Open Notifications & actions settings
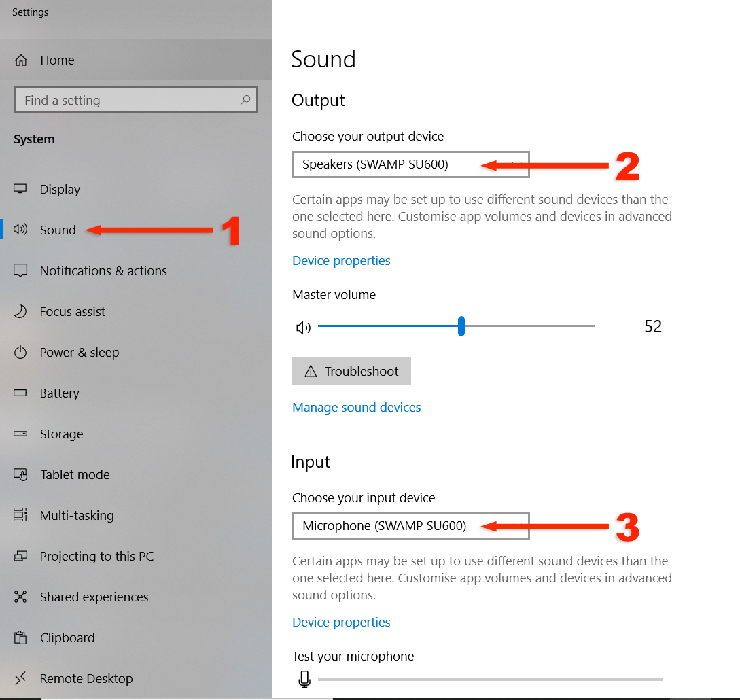Image resolution: width=740 pixels, height=700 pixels. point(103,270)
